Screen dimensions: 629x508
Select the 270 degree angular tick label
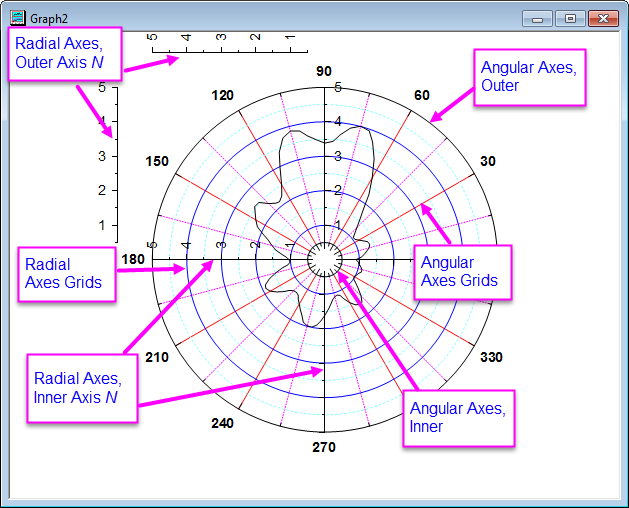coord(323,447)
